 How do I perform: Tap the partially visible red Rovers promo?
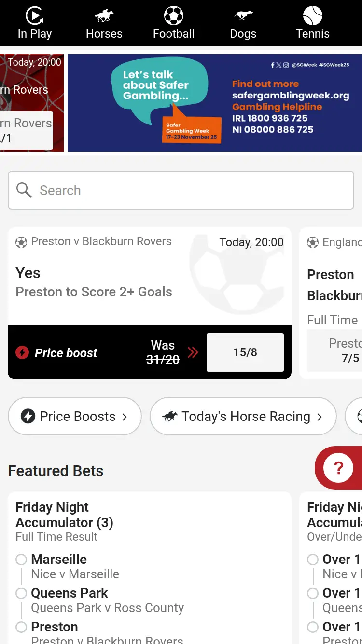pyautogui.click(x=32, y=103)
